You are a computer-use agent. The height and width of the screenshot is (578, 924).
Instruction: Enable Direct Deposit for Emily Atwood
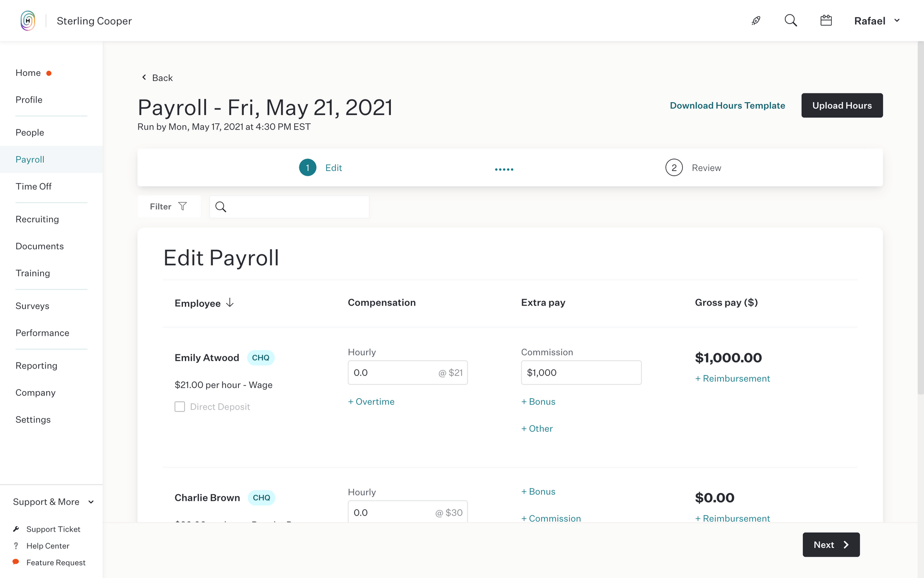[180, 406]
